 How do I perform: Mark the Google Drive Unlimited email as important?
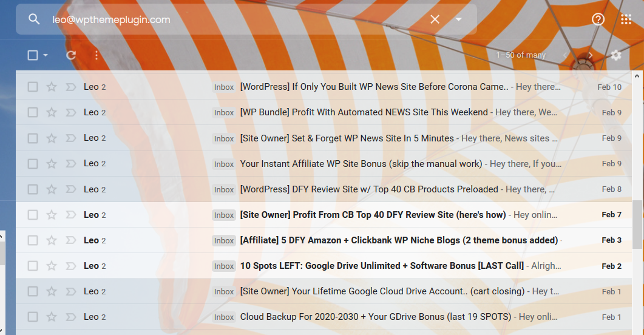[x=71, y=266]
